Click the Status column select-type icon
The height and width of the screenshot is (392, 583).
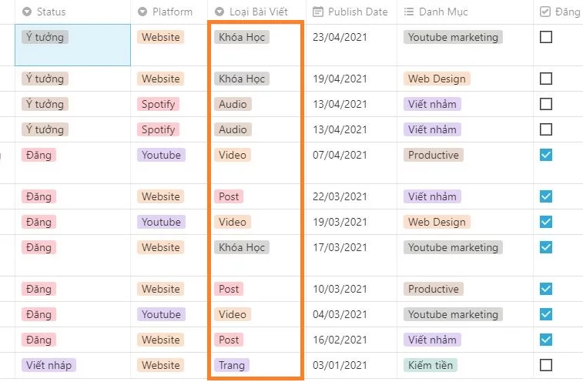pyautogui.click(x=27, y=12)
